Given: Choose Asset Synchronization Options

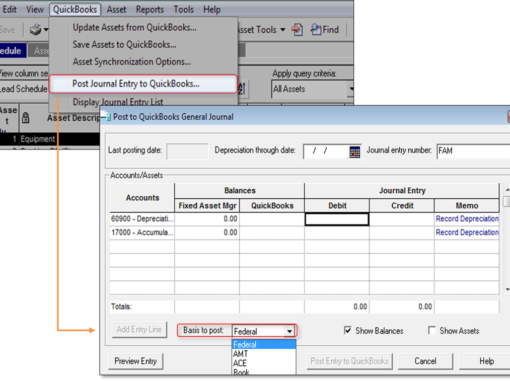Looking at the screenshot, I should 132,62.
